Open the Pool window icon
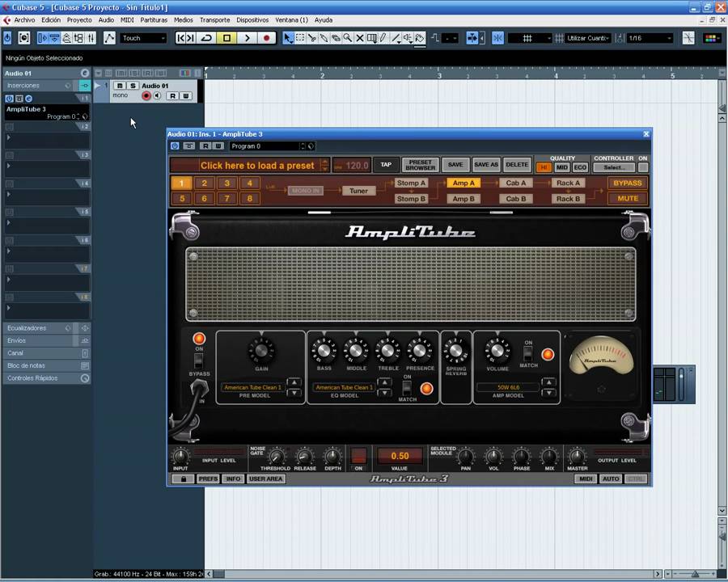Screen dimensions: 728x582 coord(79,38)
